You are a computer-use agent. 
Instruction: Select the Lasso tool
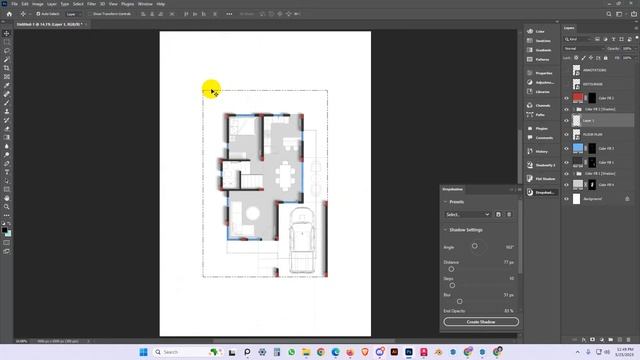coord(7,51)
